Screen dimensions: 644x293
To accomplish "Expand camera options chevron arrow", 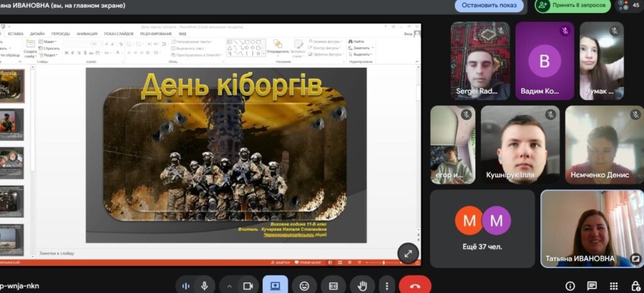I will pyautogui.click(x=229, y=285).
